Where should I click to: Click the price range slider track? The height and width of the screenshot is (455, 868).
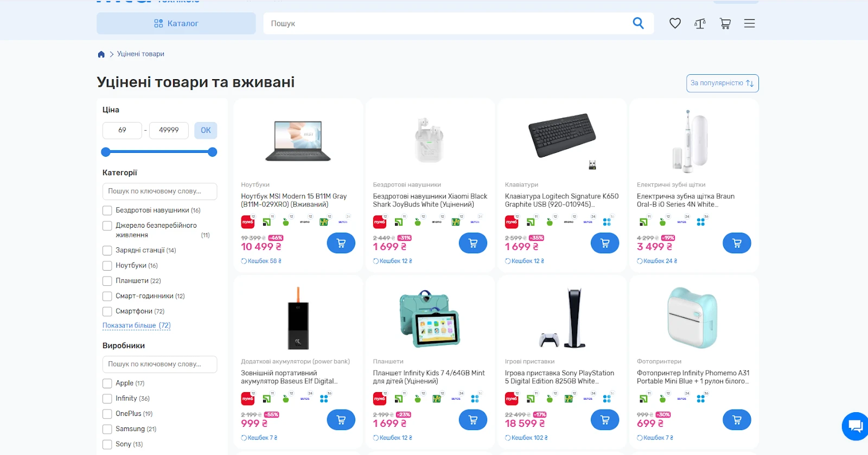(159, 152)
